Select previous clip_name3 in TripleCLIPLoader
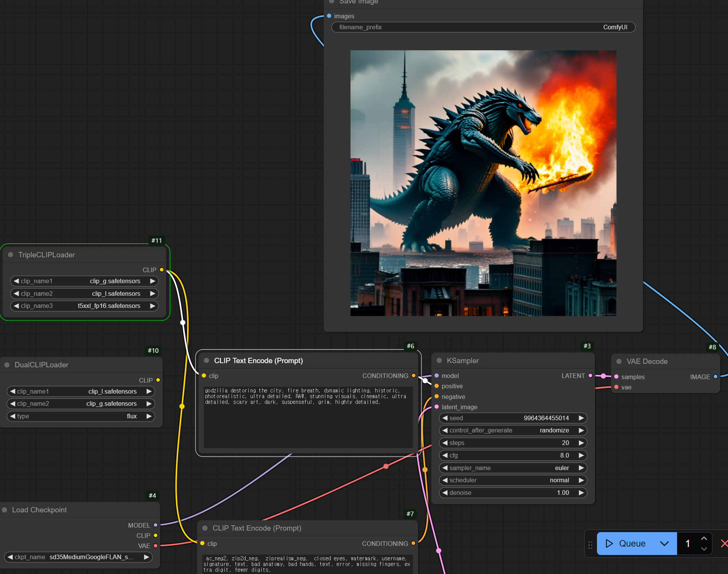Screen dimensions: 728x574 coord(16,306)
